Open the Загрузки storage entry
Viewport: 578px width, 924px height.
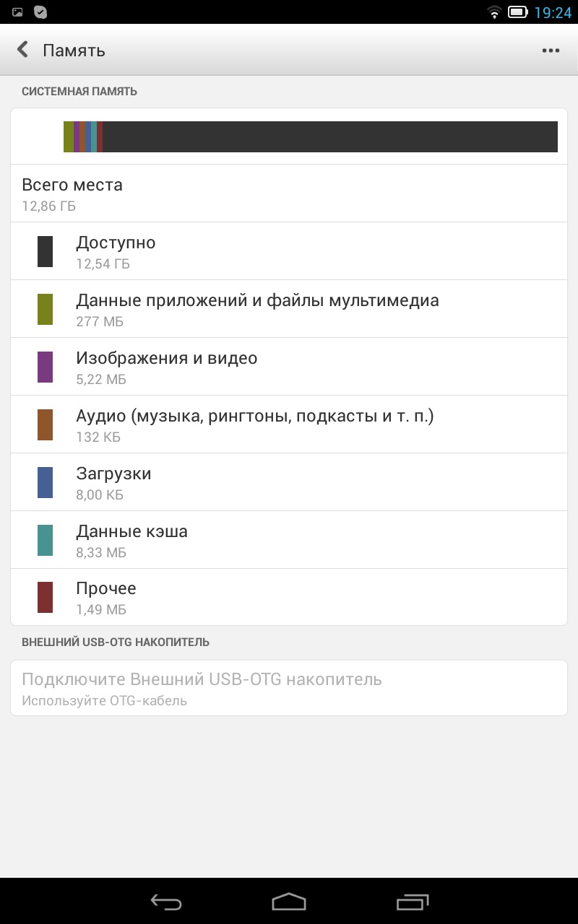289,482
